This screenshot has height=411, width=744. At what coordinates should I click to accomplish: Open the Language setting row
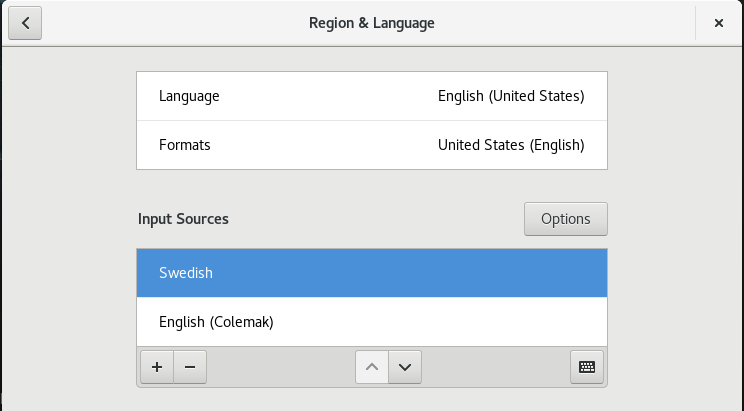372,96
